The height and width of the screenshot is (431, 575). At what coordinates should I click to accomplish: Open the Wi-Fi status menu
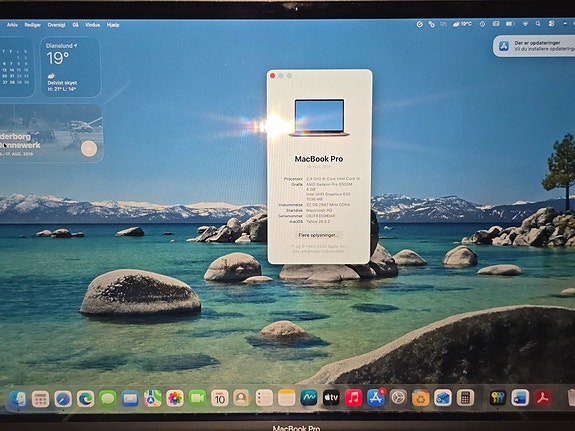525,24
